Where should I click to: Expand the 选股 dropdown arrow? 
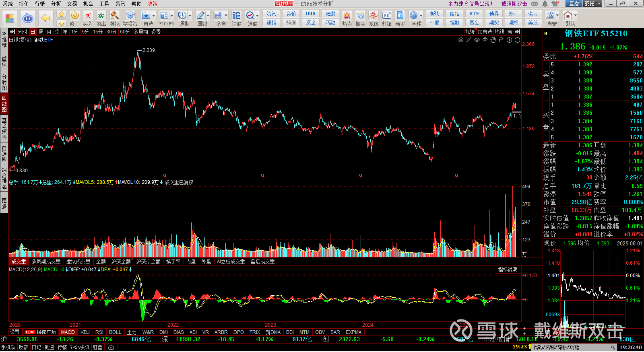pyautogui.click(x=258, y=16)
